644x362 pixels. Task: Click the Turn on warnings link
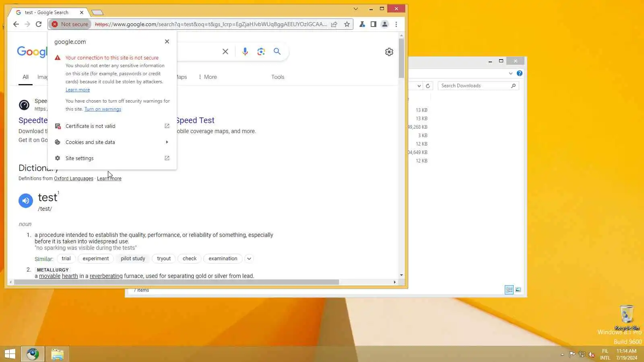point(103,109)
